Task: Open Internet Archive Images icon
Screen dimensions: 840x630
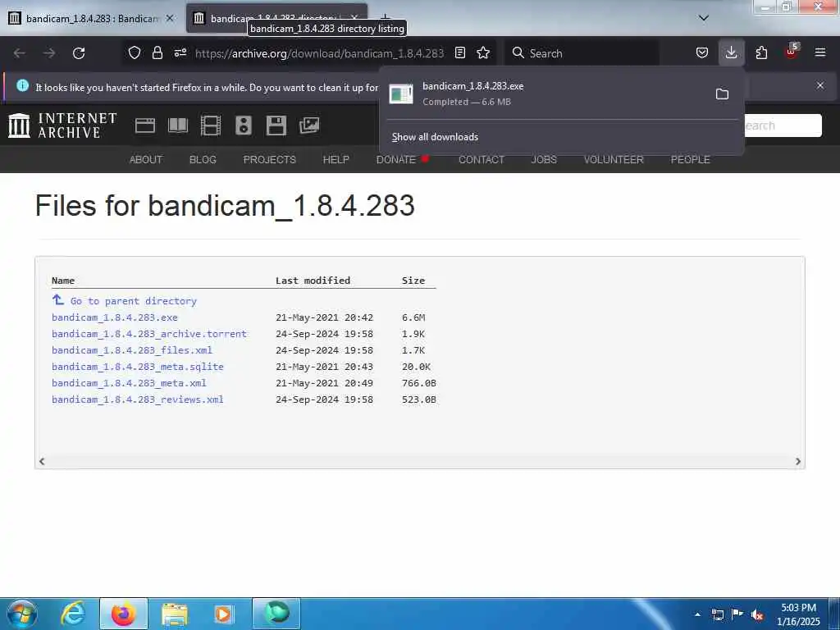Action: [x=309, y=126]
